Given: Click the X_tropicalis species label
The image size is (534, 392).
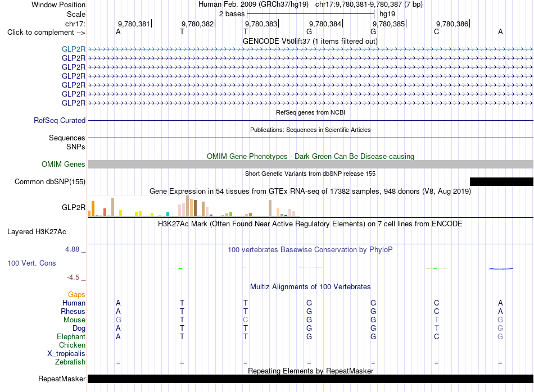Looking at the screenshot, I should coord(66,354).
